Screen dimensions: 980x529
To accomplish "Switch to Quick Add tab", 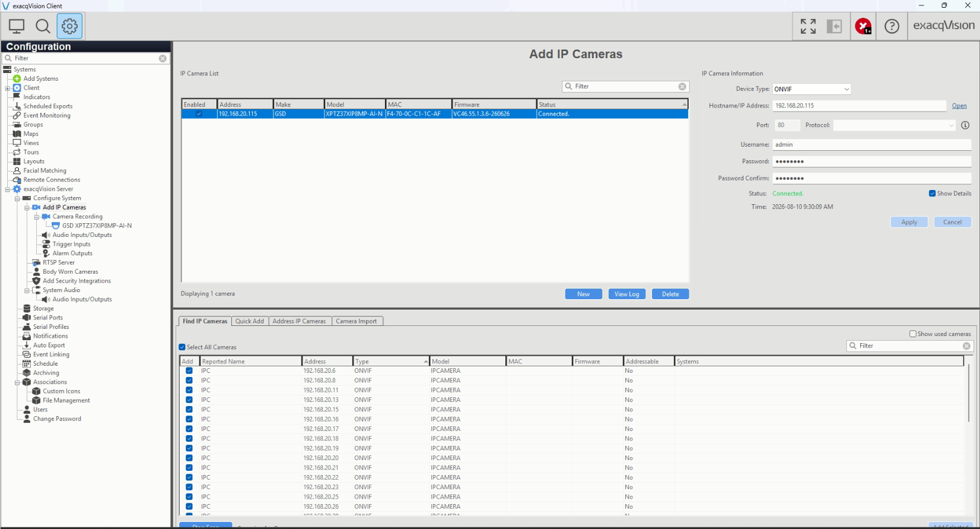I will pos(249,321).
